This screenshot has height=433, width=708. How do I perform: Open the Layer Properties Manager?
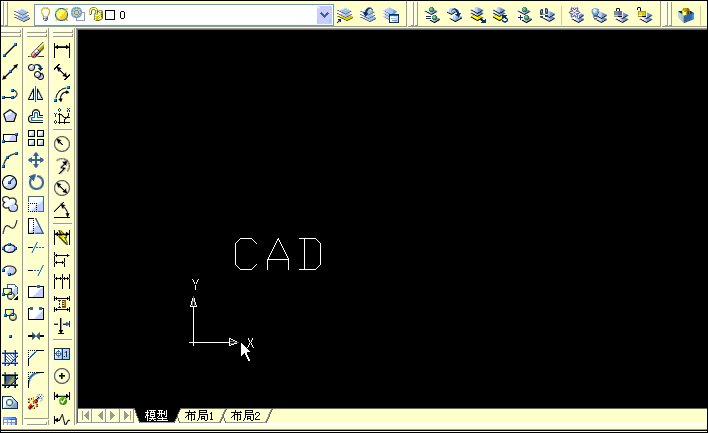(21, 15)
